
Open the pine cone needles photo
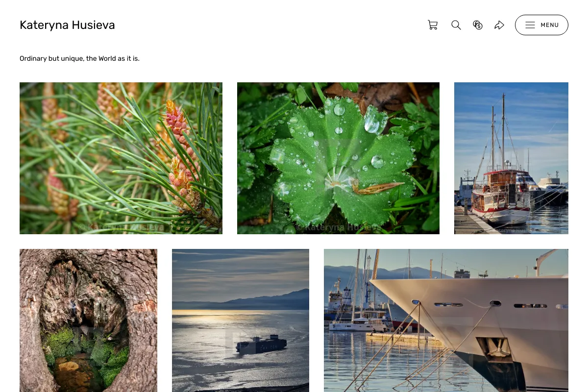coord(121,158)
